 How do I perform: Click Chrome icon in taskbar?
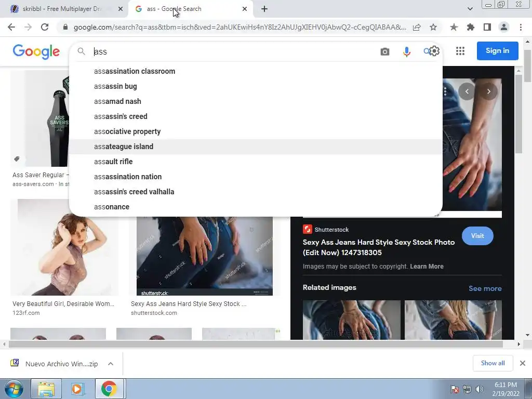click(109, 389)
